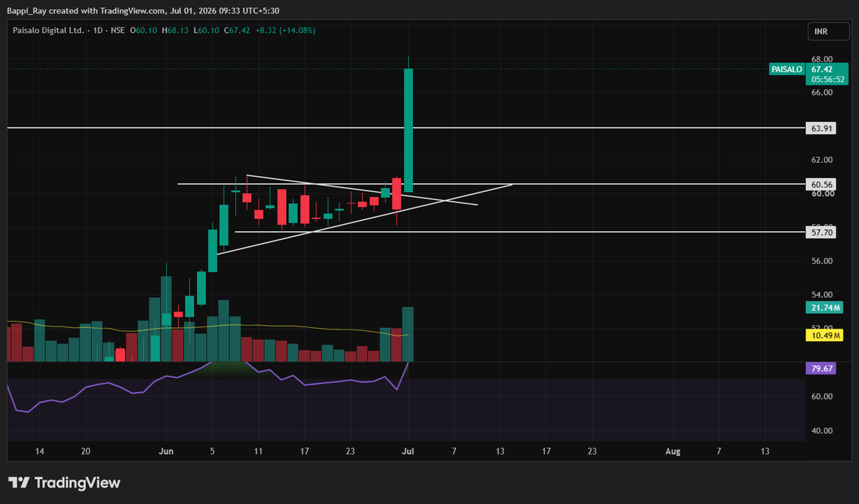This screenshot has height=504, width=859.
Task: Click the TradingView logo
Action: [64, 483]
